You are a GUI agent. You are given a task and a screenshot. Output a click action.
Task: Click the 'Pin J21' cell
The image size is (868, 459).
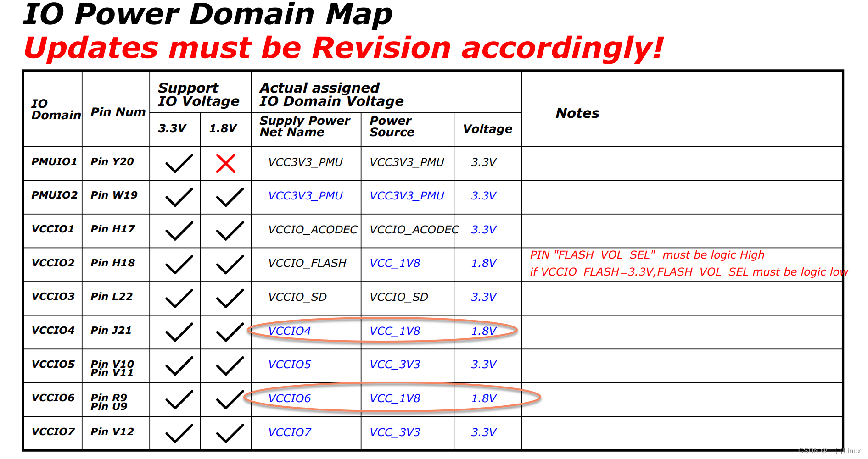tap(111, 330)
